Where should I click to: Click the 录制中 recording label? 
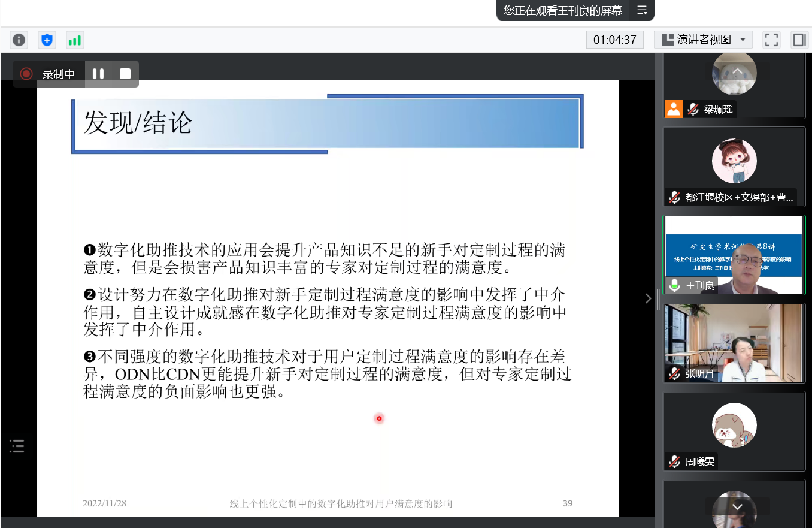tap(58, 74)
